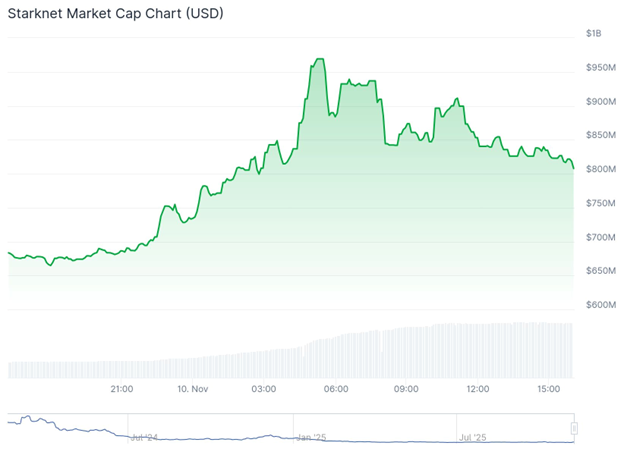The image size is (624, 455).
Task: Click the Jan '25 navigator label
Action: (311, 437)
